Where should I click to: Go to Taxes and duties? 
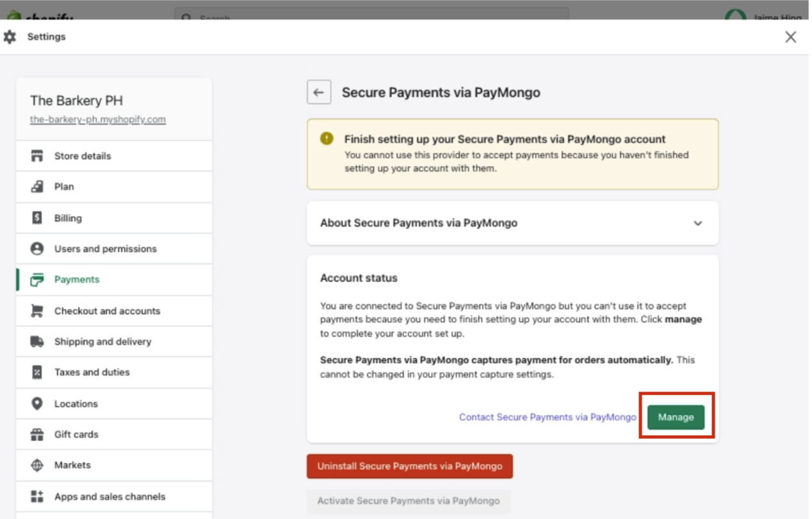[x=114, y=372]
